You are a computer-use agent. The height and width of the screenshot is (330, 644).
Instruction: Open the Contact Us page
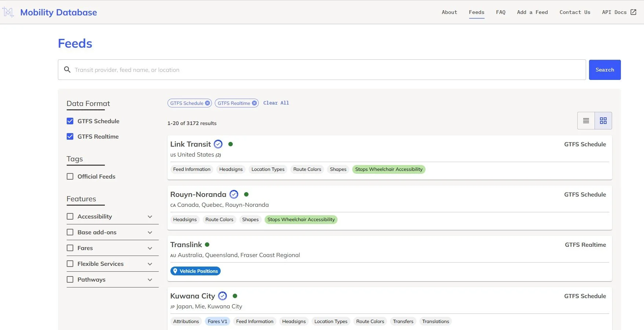(575, 12)
